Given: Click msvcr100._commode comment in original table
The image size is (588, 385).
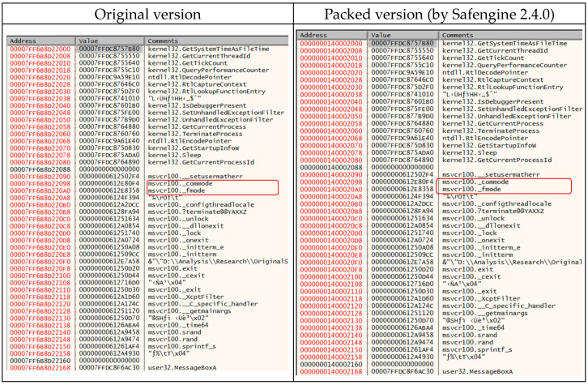Looking at the screenshot, I should pyautogui.click(x=180, y=183).
